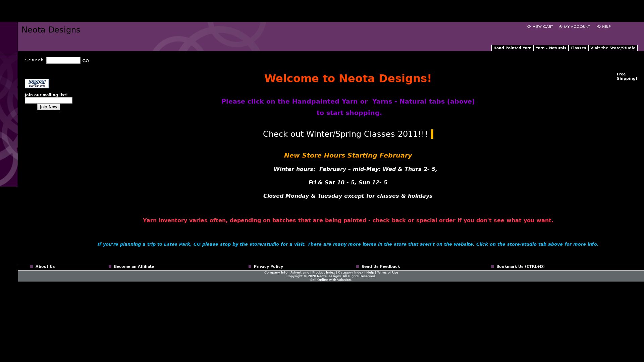Open Become an Affiliate link

(x=134, y=267)
